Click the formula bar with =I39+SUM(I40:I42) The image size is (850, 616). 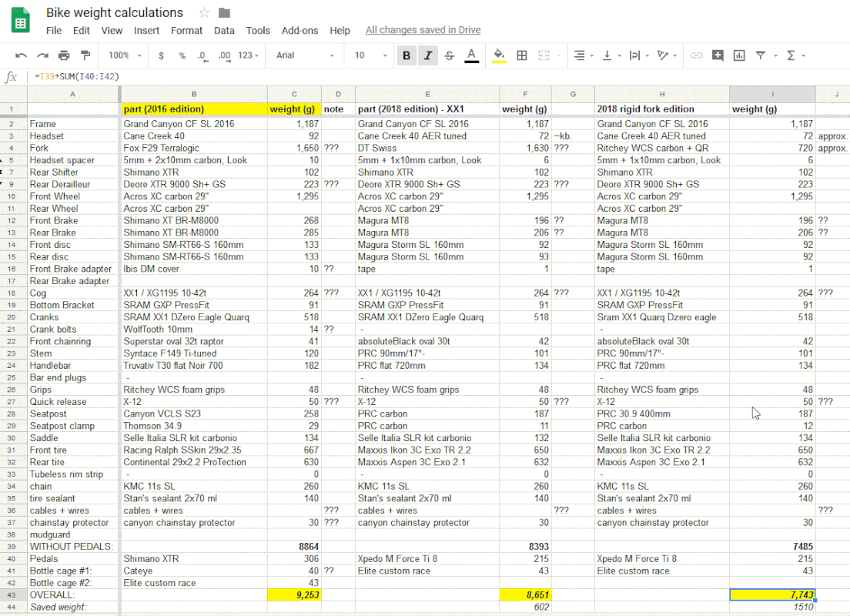[439, 76]
